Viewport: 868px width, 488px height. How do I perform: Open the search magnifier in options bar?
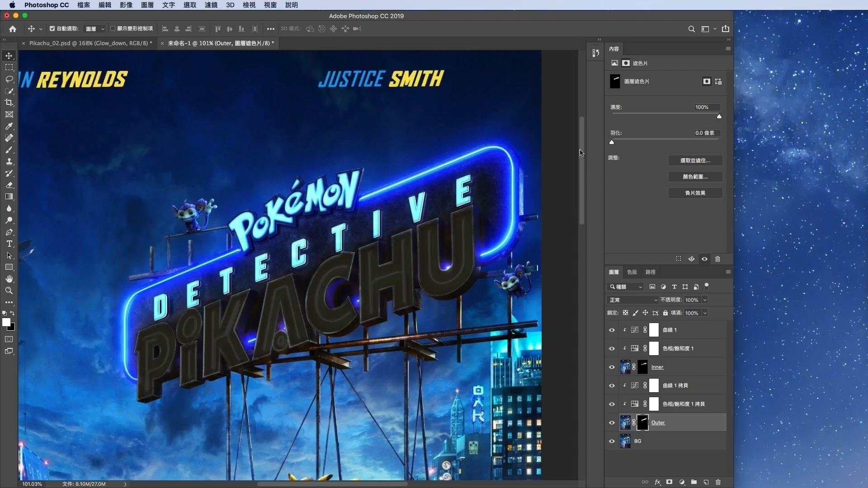691,29
